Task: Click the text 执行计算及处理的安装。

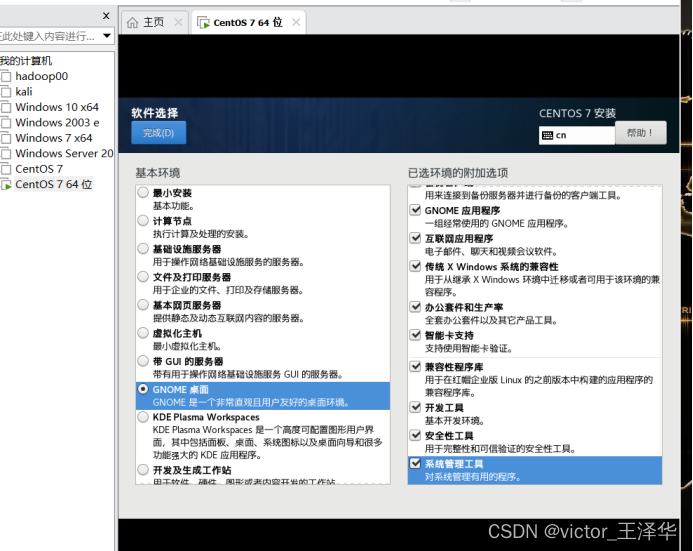Action: point(201,234)
